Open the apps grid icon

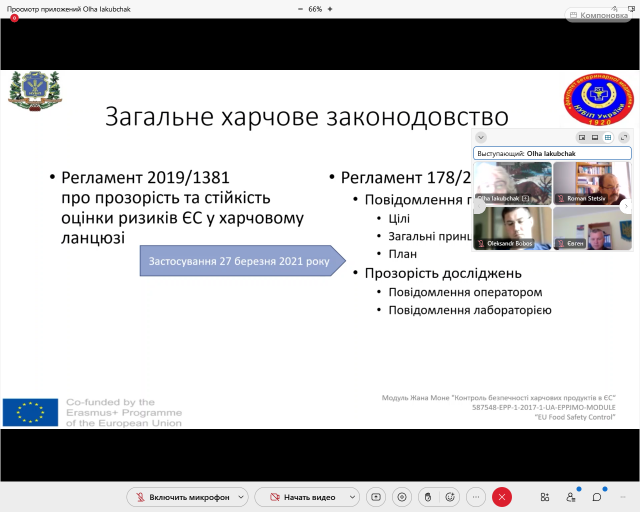click(544, 497)
